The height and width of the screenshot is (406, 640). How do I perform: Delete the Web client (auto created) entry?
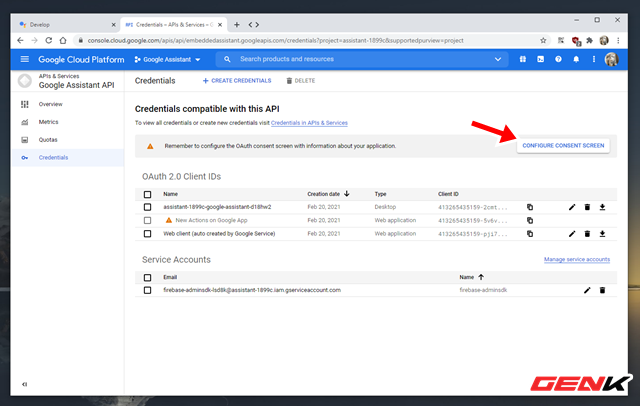pyautogui.click(x=587, y=234)
